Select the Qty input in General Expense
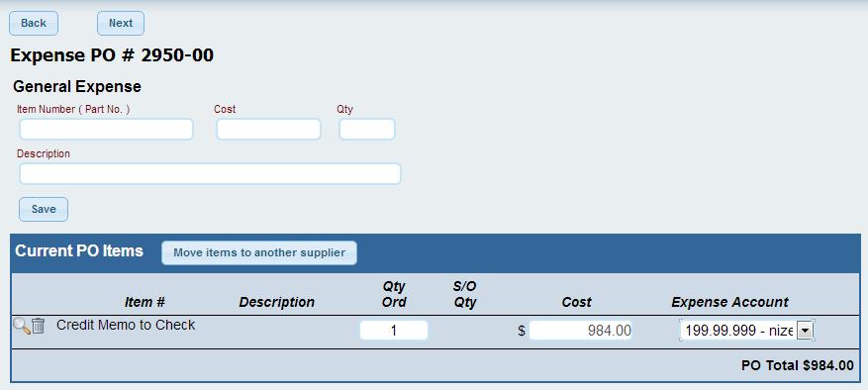 tap(367, 129)
